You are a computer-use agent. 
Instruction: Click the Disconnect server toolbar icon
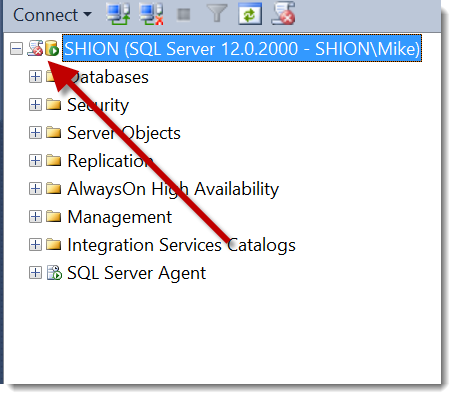[152, 14]
